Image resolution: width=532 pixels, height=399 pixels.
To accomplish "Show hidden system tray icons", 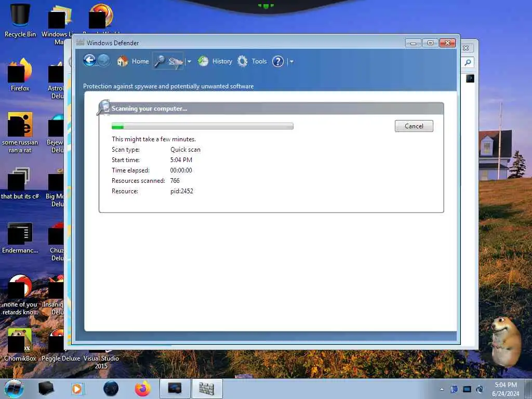I will click(442, 389).
